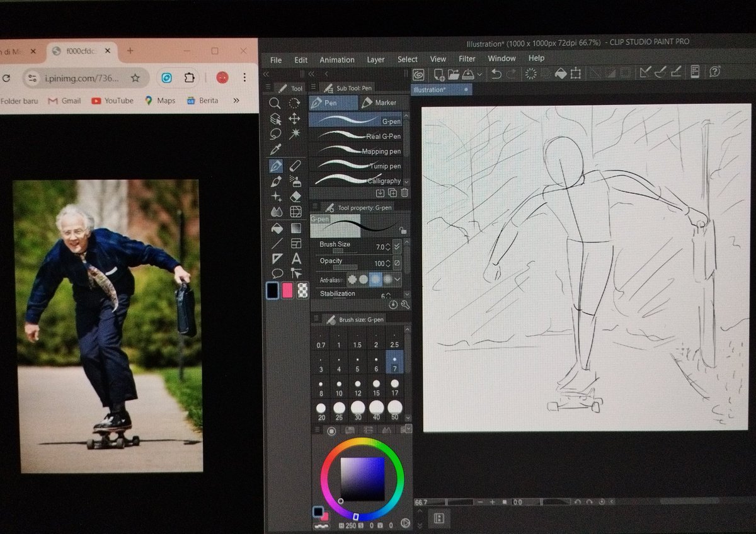The height and width of the screenshot is (534, 756).
Task: Open the Save dropdown arrow in the command bar
Action: [479, 74]
